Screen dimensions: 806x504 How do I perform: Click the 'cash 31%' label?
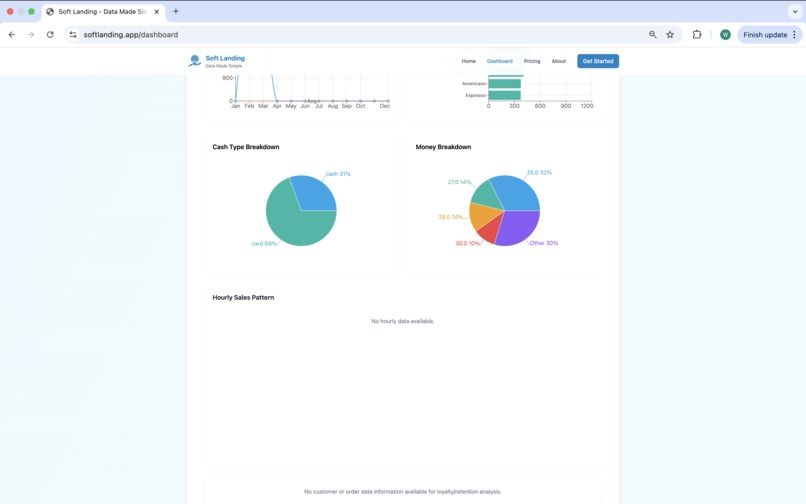(338, 174)
